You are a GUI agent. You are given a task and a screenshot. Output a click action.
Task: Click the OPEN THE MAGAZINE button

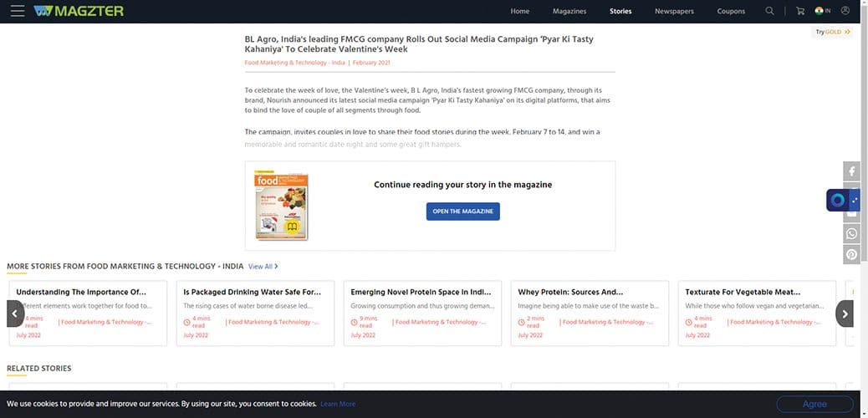pos(462,212)
